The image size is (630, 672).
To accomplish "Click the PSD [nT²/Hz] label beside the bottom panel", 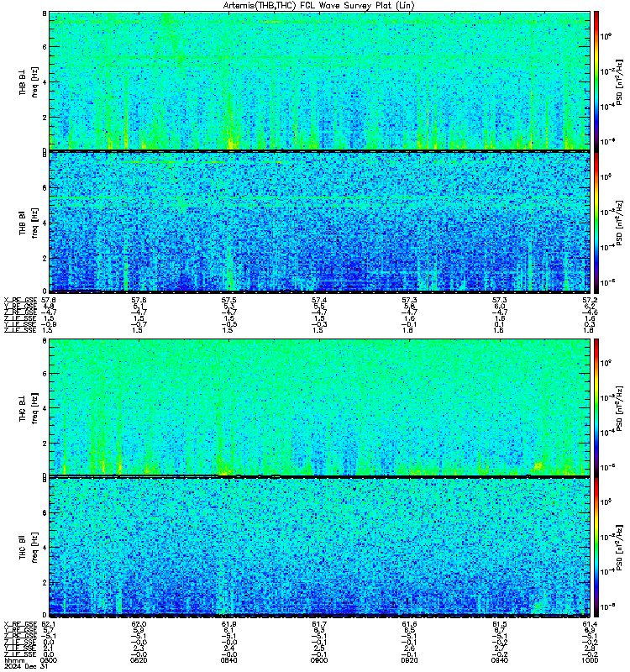I will [x=619, y=549].
